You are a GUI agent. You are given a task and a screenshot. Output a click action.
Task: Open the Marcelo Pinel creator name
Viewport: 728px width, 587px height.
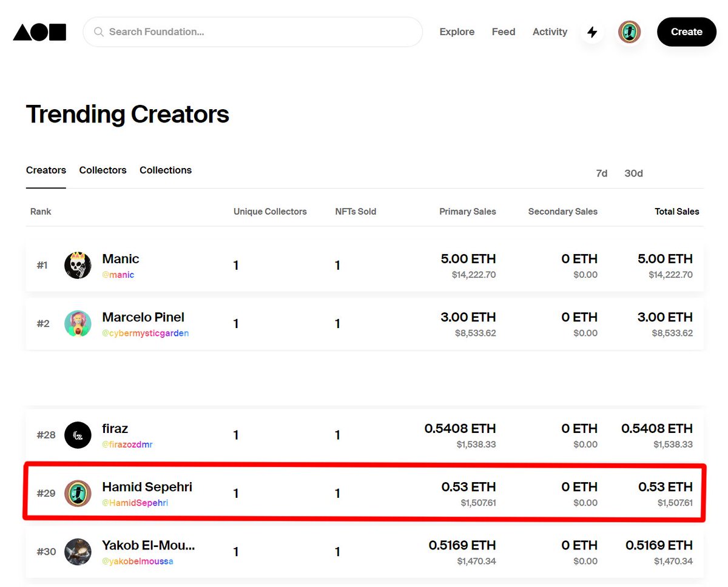(143, 317)
